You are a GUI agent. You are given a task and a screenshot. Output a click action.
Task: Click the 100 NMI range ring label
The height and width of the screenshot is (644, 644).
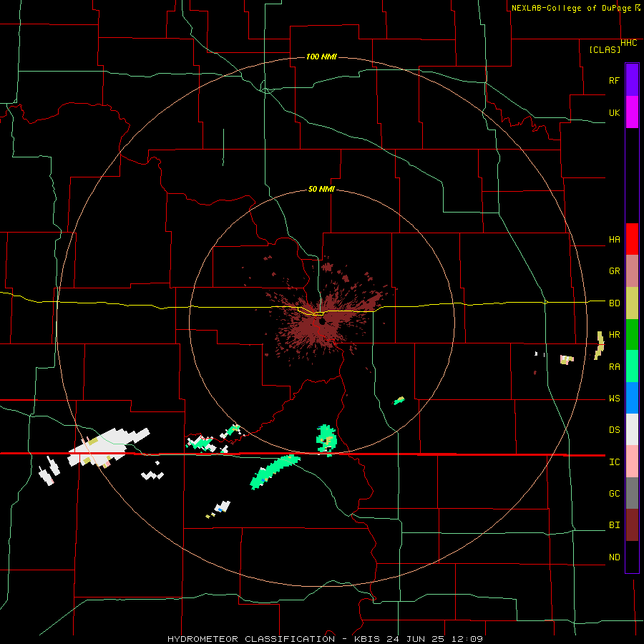coord(321,57)
